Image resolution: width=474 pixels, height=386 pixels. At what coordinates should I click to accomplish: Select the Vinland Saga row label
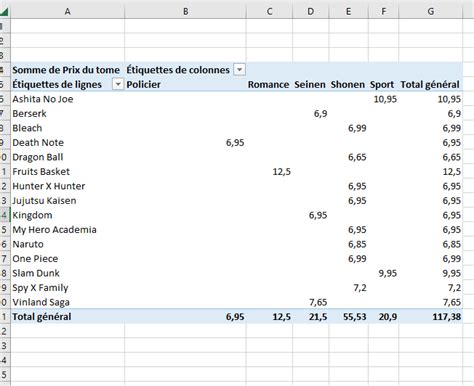click(x=41, y=302)
